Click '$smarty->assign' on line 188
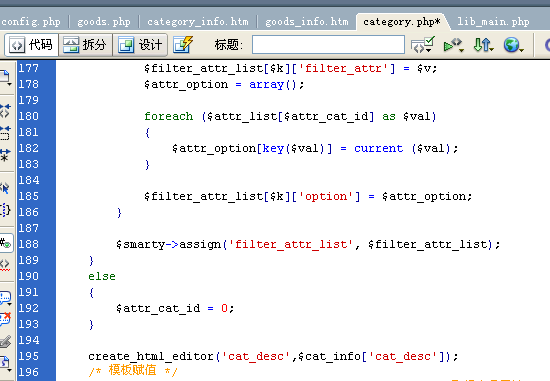Screen dimensions: 550x381 pyautogui.click(x=168, y=244)
